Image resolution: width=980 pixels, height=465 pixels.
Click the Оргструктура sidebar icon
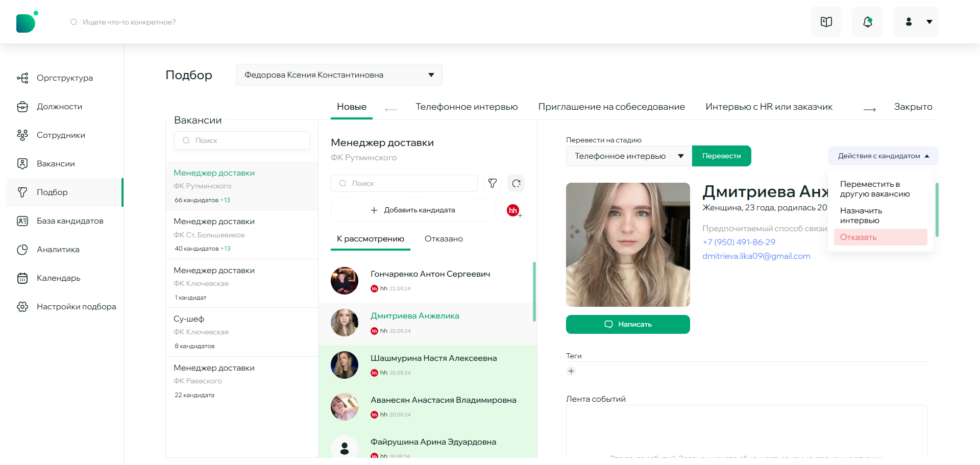pos(22,78)
